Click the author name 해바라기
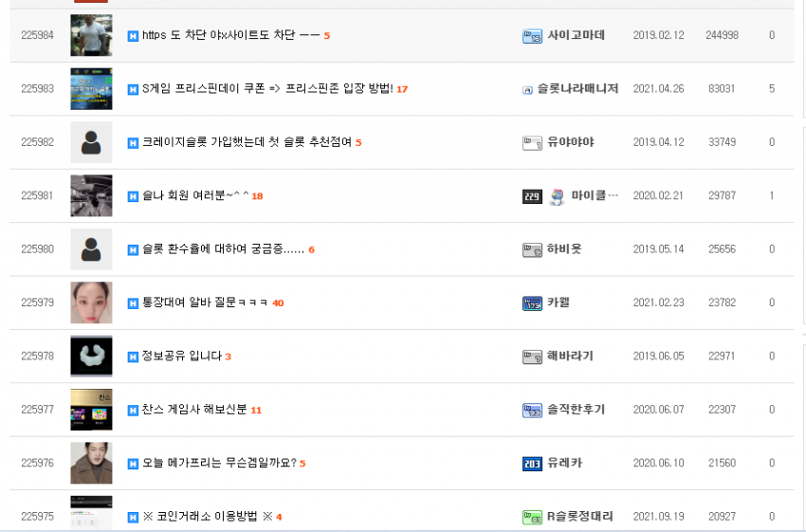This screenshot has width=806, height=532. click(x=570, y=356)
